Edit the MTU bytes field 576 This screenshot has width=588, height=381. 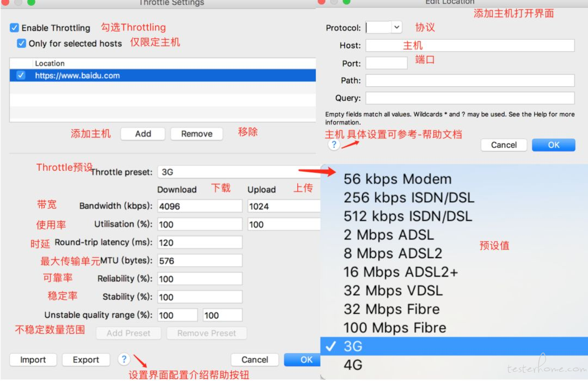pyautogui.click(x=200, y=261)
